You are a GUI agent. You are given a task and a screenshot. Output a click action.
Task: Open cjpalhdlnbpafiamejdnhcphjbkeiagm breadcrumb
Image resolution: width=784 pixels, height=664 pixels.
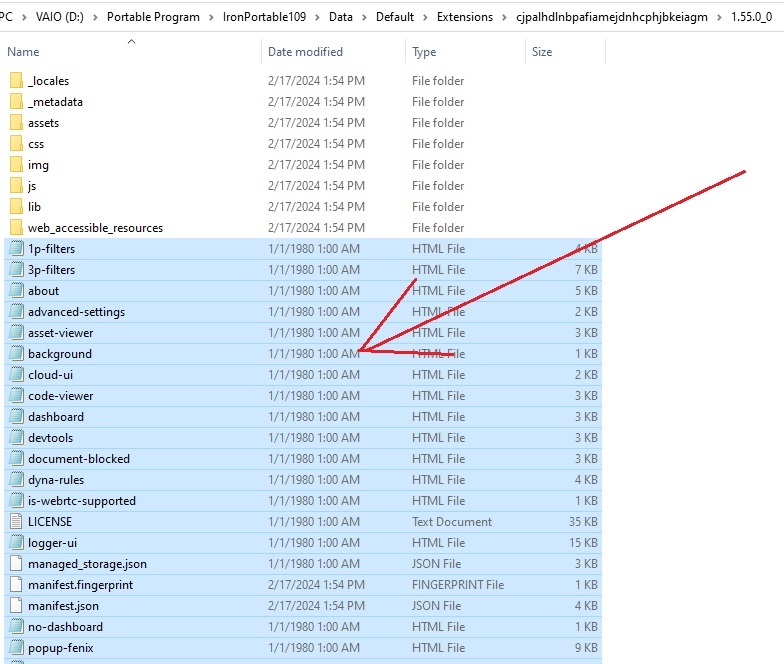(x=612, y=16)
